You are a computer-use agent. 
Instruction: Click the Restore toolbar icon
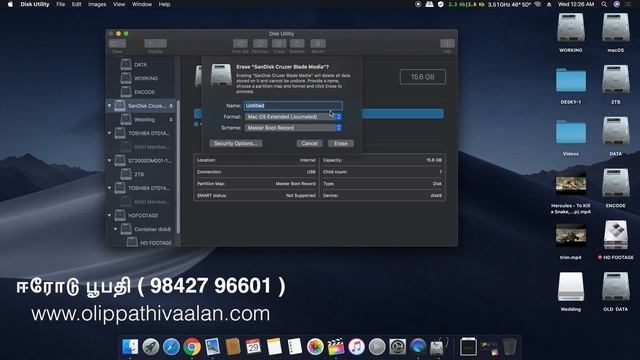coord(297,43)
